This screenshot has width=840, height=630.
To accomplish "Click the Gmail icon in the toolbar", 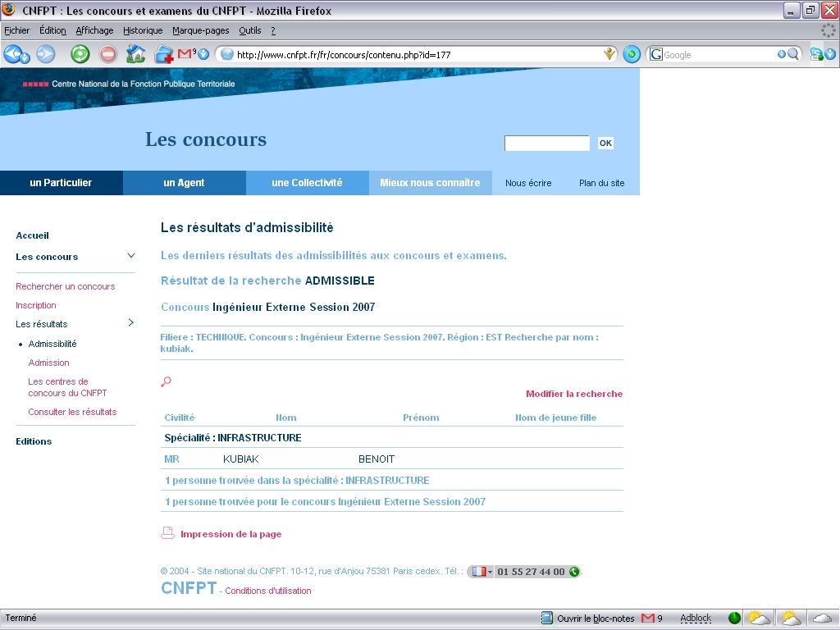I will click(x=185, y=54).
